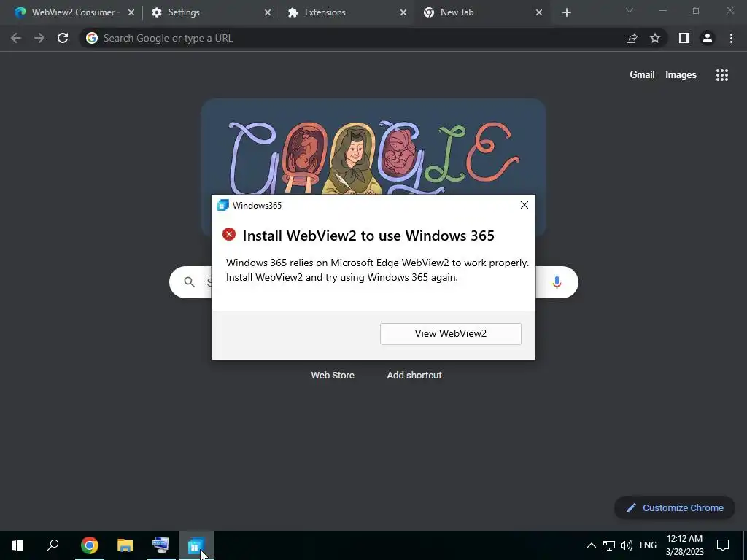The image size is (747, 560).
Task: Open Windows taskbar search
Action: pos(53,545)
